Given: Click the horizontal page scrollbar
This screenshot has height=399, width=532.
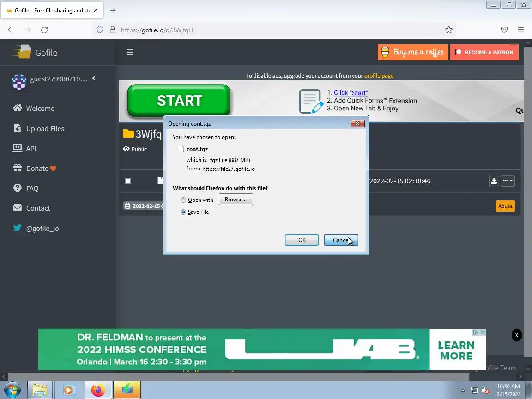Looking at the screenshot, I should point(238,376).
